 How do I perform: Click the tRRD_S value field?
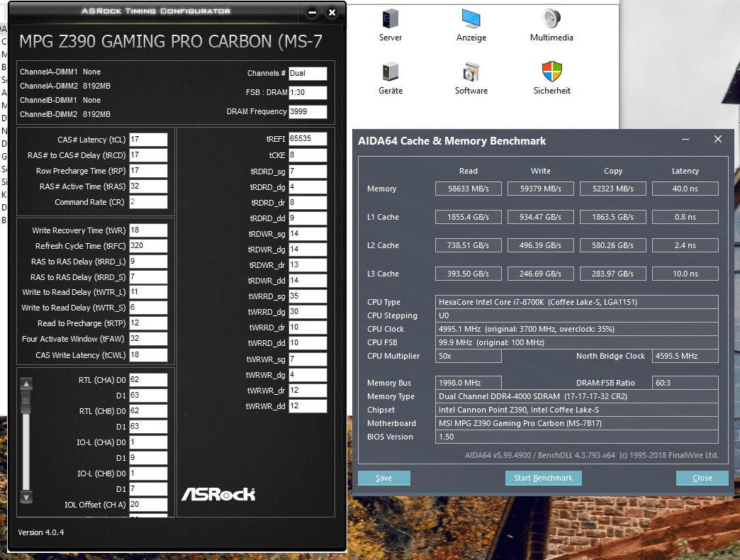click(148, 277)
